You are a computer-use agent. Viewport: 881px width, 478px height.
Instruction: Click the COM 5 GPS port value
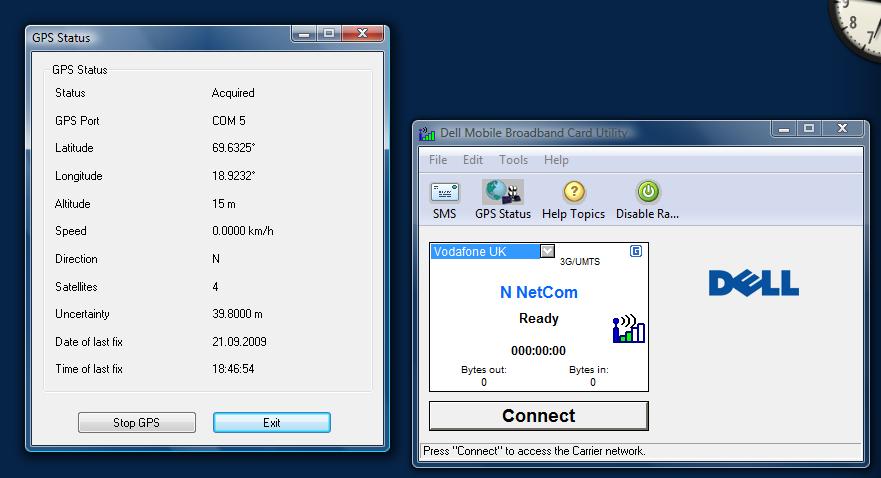(x=229, y=121)
